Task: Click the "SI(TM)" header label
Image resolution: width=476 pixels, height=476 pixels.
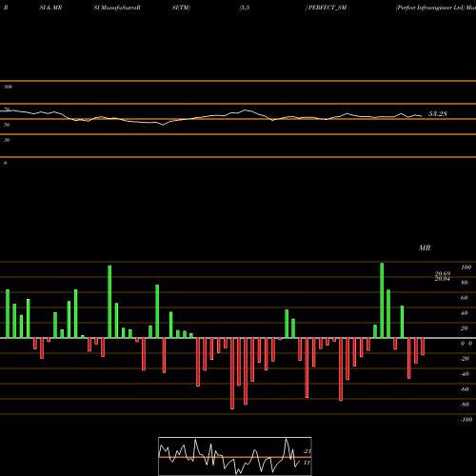Action: pyautogui.click(x=181, y=8)
